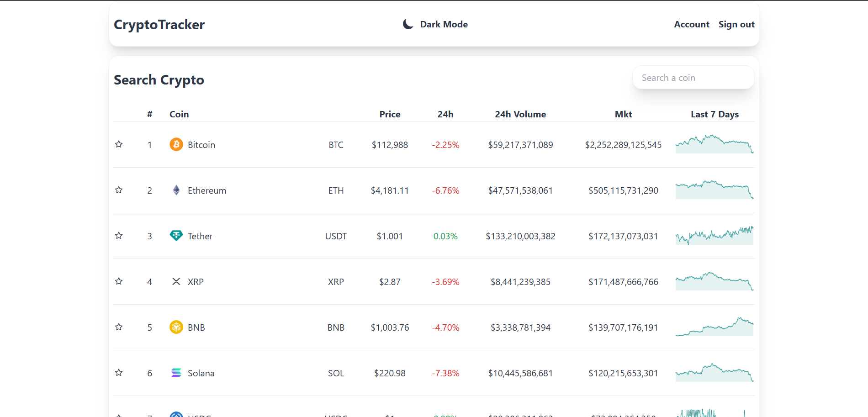Toggle Dark Mode label
Image resolution: width=868 pixels, height=417 pixels.
click(444, 24)
